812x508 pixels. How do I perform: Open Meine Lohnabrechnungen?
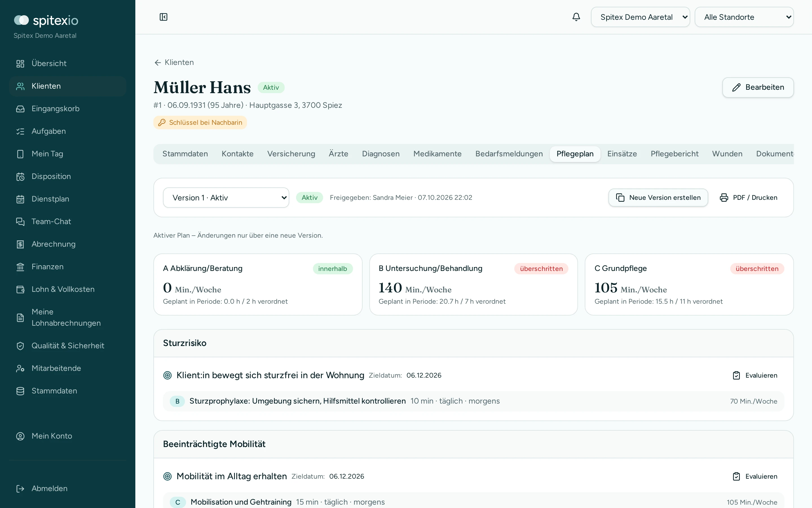pos(67,317)
